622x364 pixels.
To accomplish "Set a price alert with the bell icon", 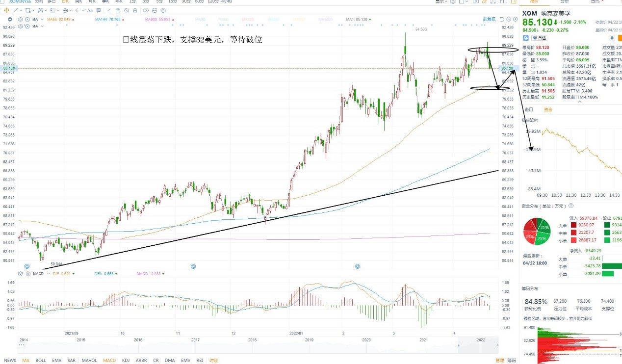I will [x=612, y=38].
